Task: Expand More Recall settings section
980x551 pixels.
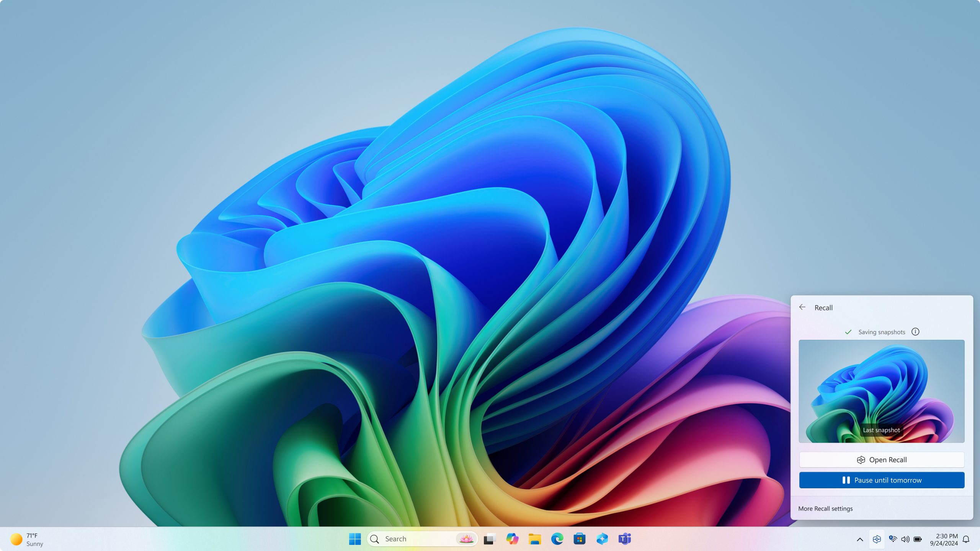Action: point(825,509)
